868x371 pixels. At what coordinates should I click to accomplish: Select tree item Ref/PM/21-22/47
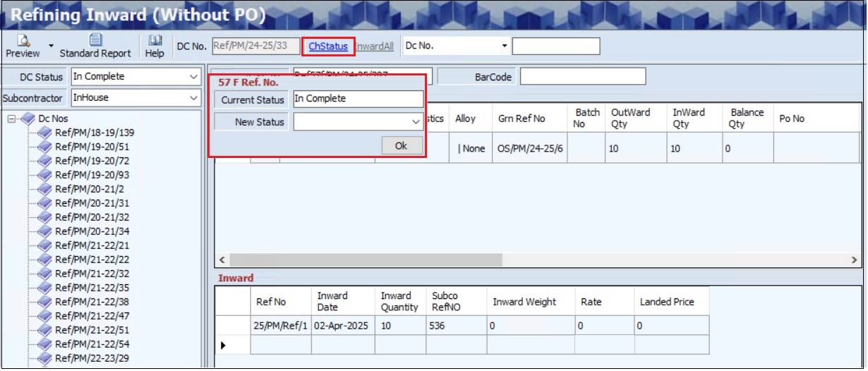point(92,316)
